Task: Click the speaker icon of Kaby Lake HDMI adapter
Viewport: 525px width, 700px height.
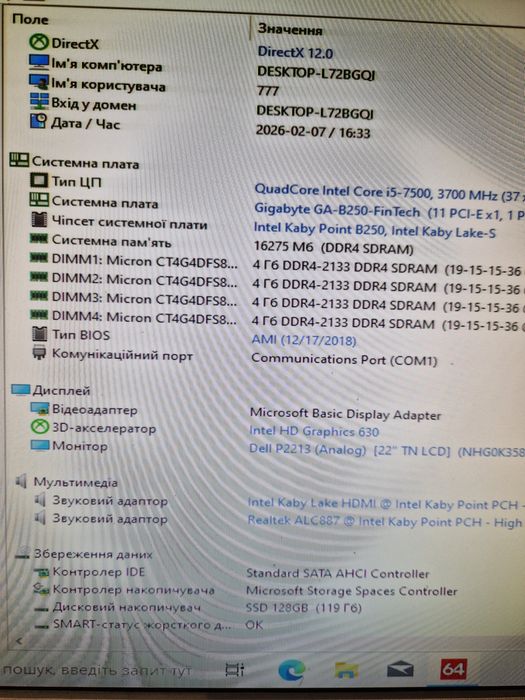Action: [40, 500]
